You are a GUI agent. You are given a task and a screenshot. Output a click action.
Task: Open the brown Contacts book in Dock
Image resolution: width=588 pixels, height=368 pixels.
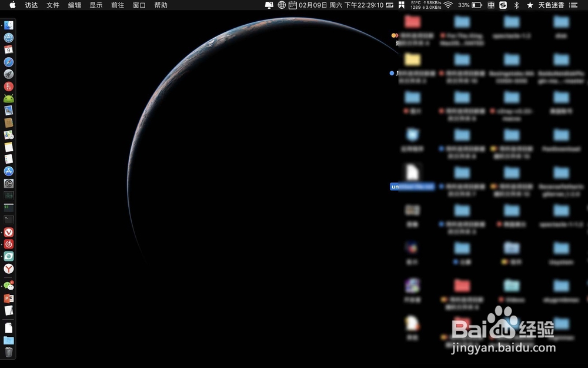pos(9,122)
